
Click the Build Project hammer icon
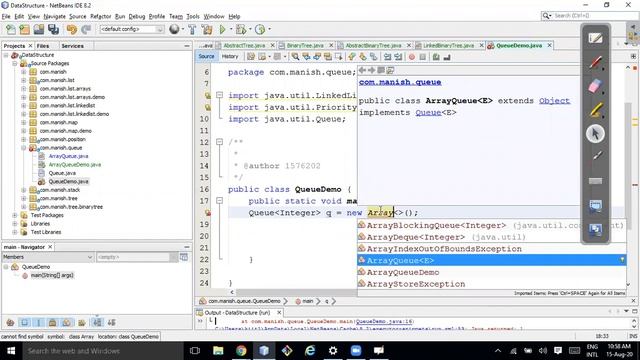coord(192,29)
